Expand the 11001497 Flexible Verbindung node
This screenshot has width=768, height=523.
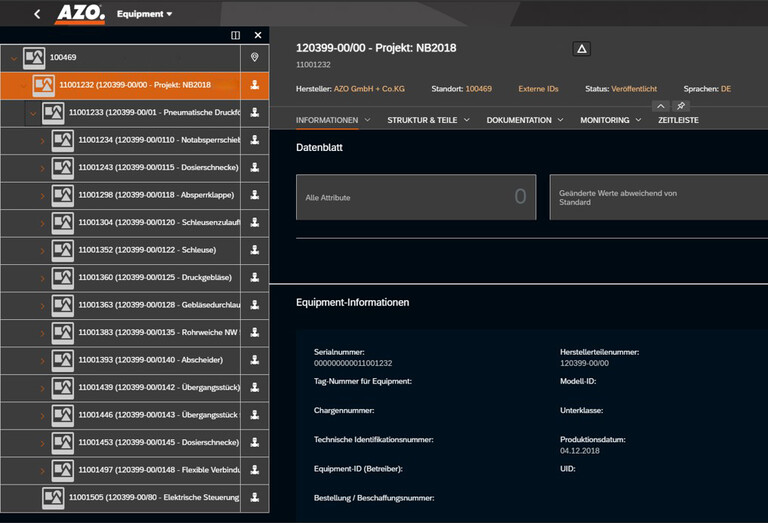[x=42, y=471]
